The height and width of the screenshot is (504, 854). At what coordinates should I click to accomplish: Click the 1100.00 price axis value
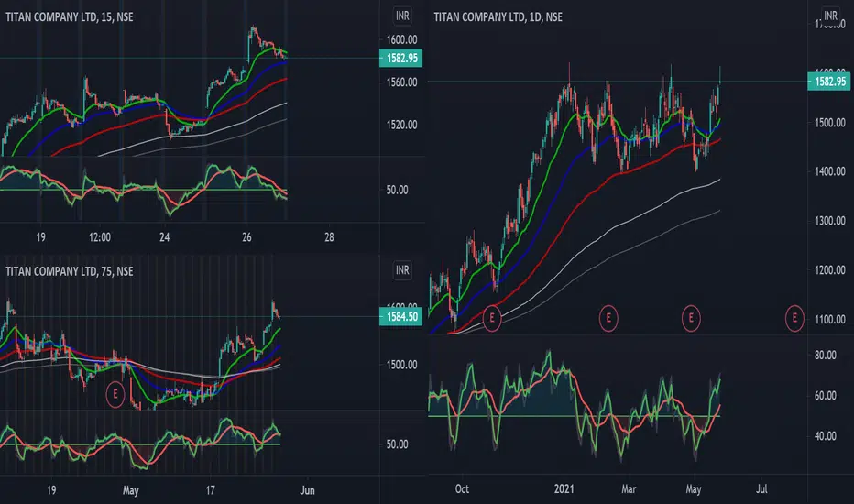pyautogui.click(x=829, y=320)
